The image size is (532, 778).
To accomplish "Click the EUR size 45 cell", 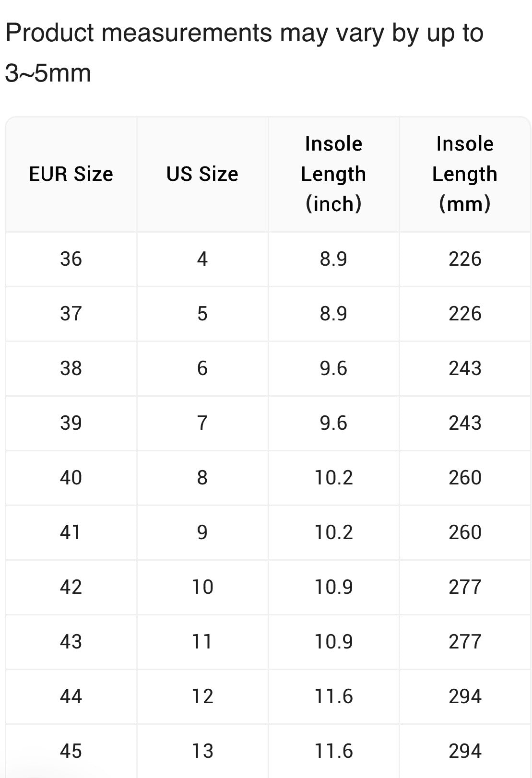I will pyautogui.click(x=71, y=751).
